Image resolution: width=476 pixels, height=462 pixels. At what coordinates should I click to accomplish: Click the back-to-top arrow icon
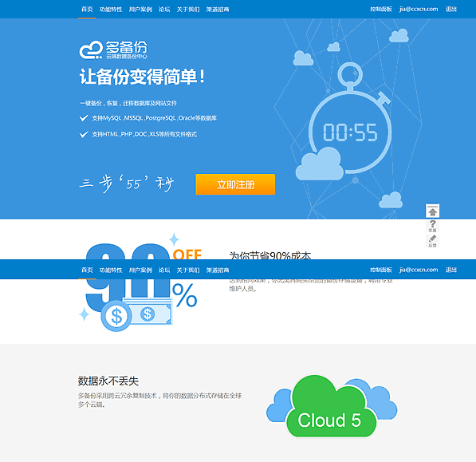(432, 211)
